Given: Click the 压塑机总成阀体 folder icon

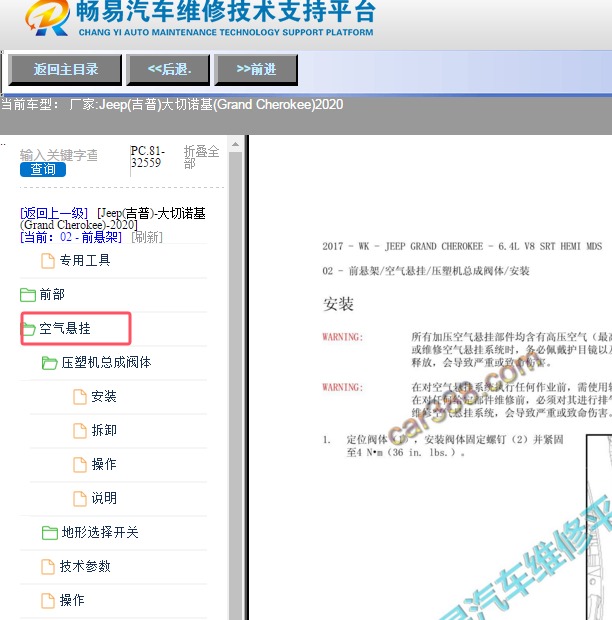Looking at the screenshot, I should [x=49, y=363].
